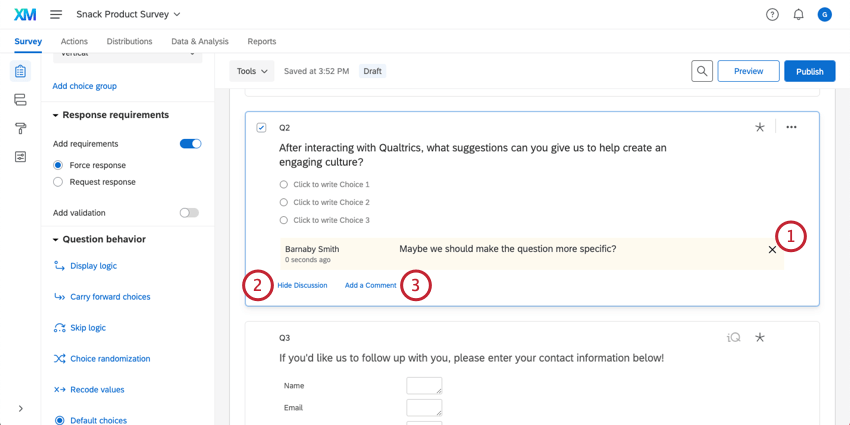Click the help question mark icon
Viewport: 850px width, 425px height.
point(772,15)
